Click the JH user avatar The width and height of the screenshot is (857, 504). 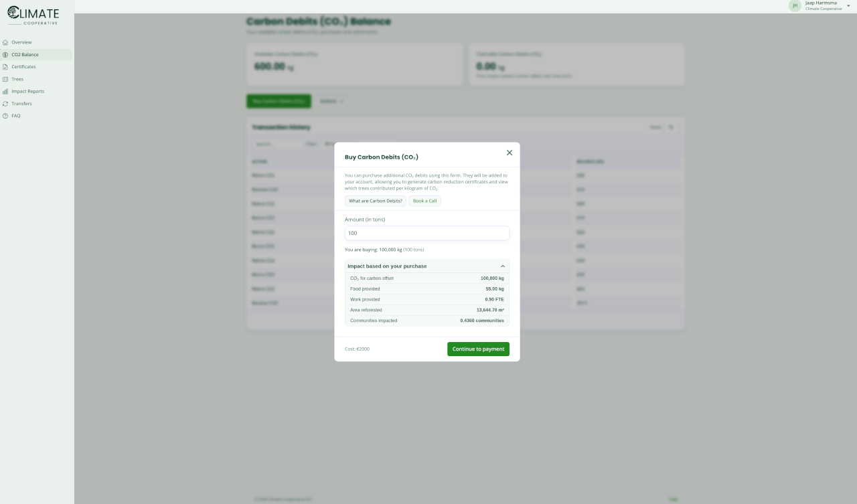[x=795, y=6]
